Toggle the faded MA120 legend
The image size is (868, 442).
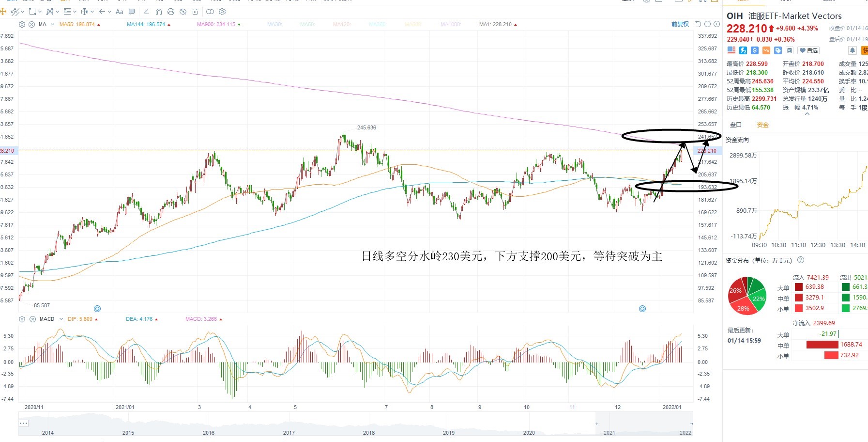(x=342, y=24)
